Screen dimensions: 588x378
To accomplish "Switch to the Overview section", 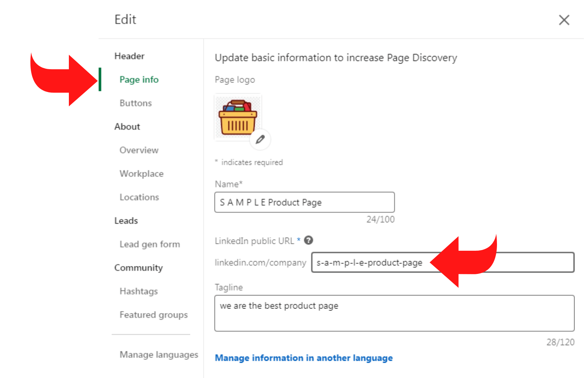I will 139,150.
